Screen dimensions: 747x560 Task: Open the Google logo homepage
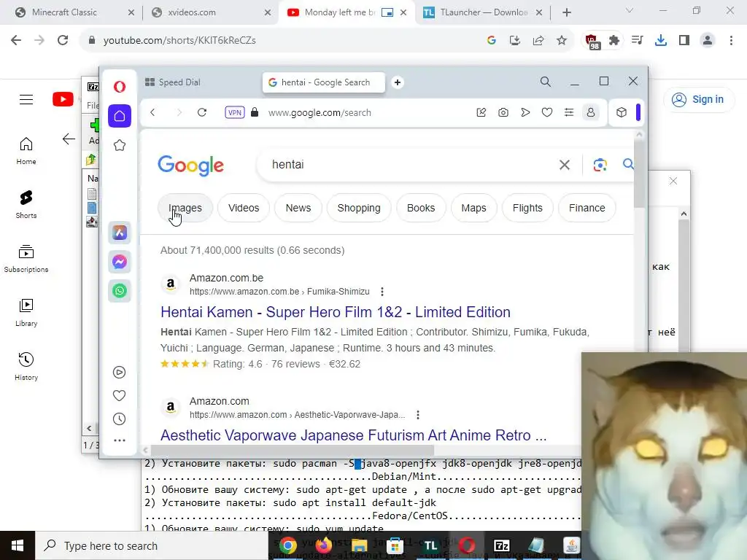pos(190,166)
